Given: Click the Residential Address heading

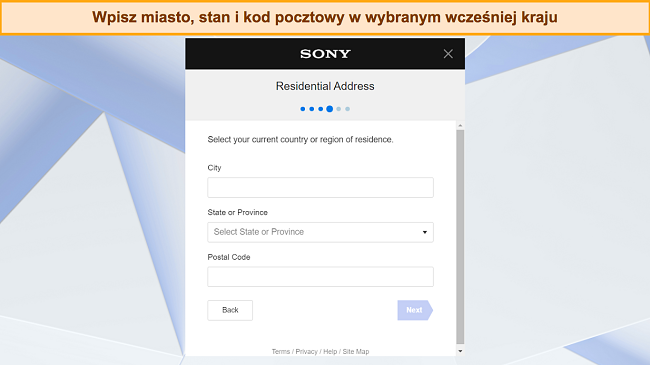Looking at the screenshot, I should (x=325, y=86).
